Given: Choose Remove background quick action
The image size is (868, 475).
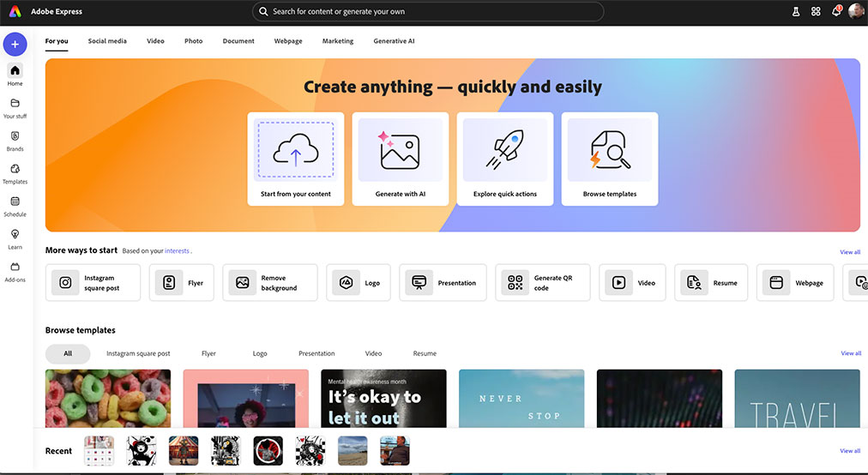Looking at the screenshot, I should 270,282.
